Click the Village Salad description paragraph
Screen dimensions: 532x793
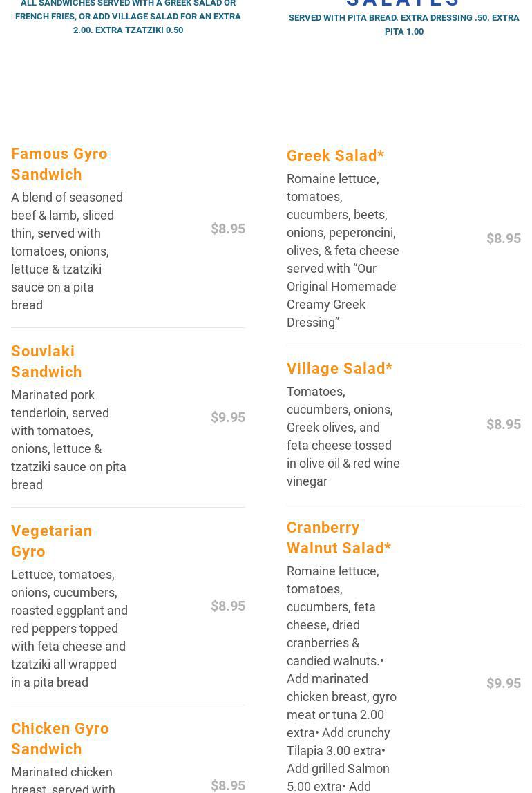coord(343,436)
